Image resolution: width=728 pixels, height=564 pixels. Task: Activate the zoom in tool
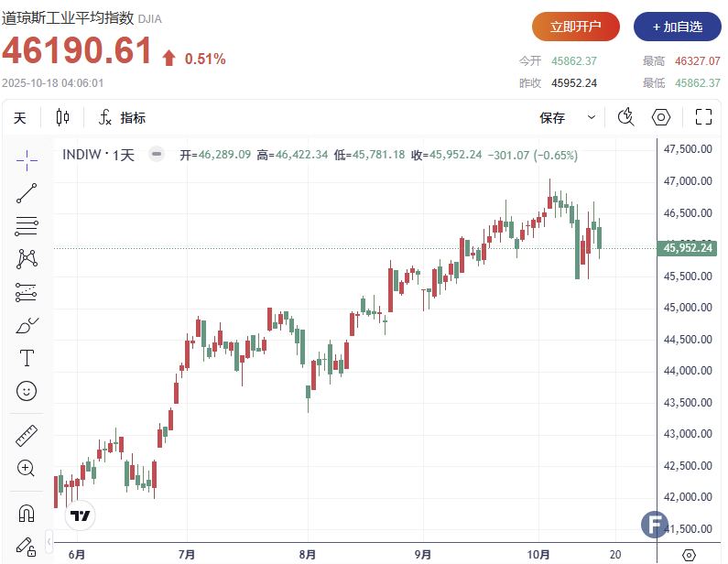[x=27, y=469]
